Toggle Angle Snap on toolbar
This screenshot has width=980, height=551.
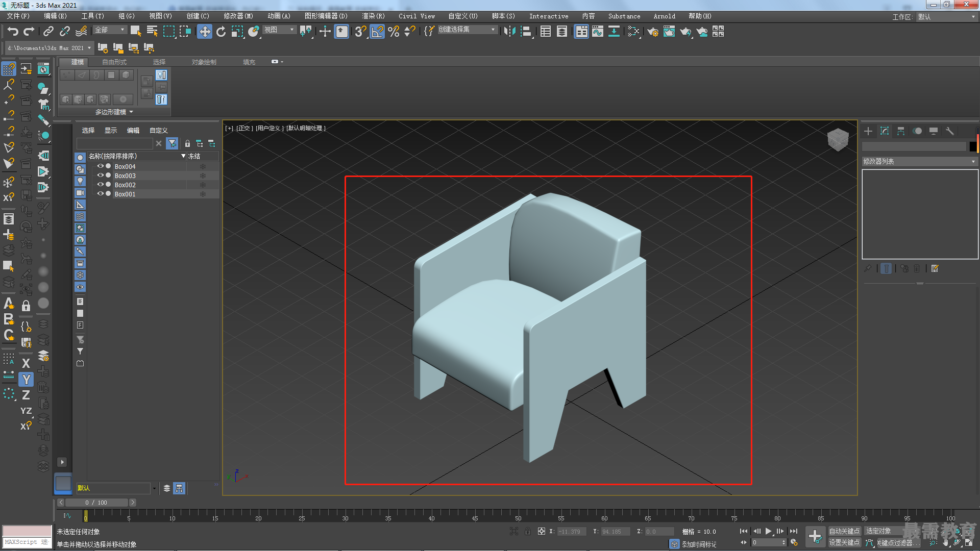[x=377, y=32]
